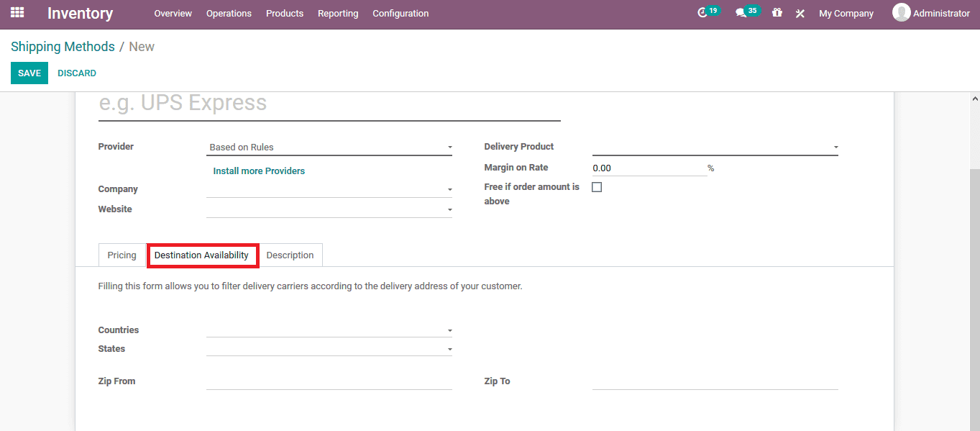This screenshot has width=980, height=431.
Task: Click the Zip To field
Action: pos(715,381)
